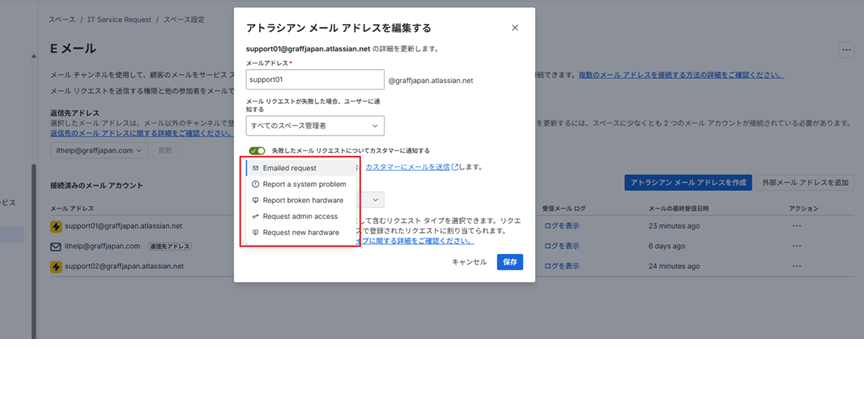Open the カスタマーにメールを送信 link
The width and height of the screenshot is (864, 409).
coord(408,166)
